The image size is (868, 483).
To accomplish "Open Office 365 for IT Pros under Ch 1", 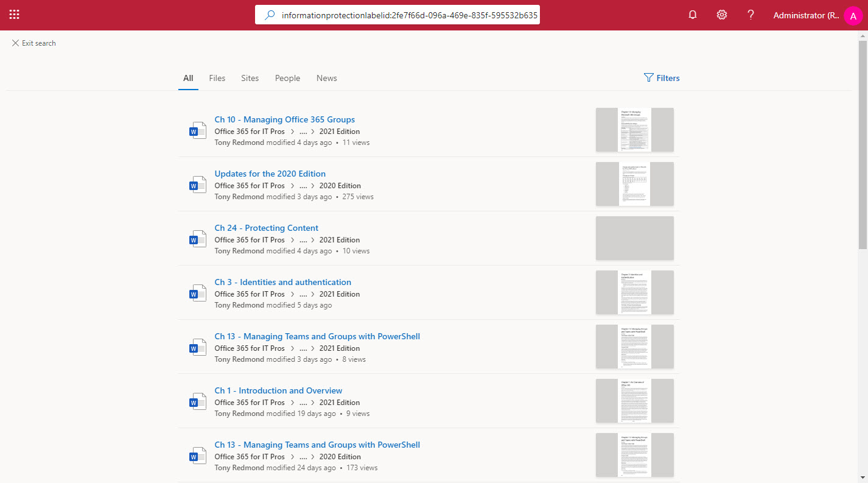I will click(x=250, y=403).
